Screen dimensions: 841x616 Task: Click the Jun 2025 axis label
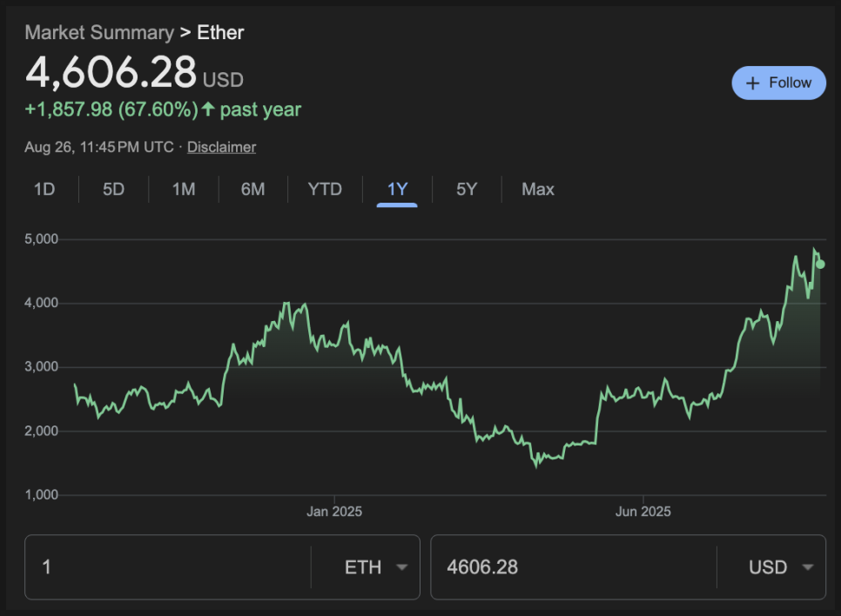643,512
